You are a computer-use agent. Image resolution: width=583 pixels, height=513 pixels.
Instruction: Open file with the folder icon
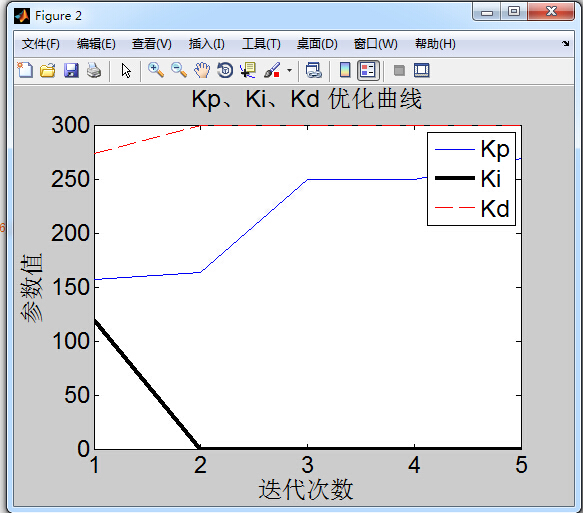click(48, 70)
